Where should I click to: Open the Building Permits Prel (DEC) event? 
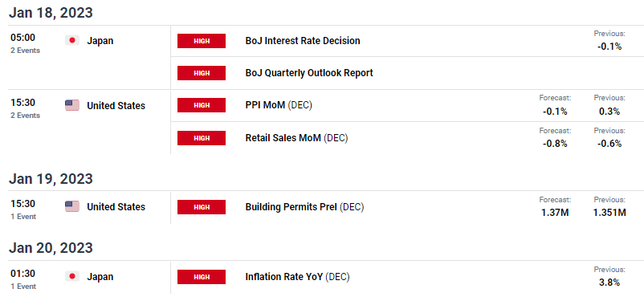(x=304, y=207)
